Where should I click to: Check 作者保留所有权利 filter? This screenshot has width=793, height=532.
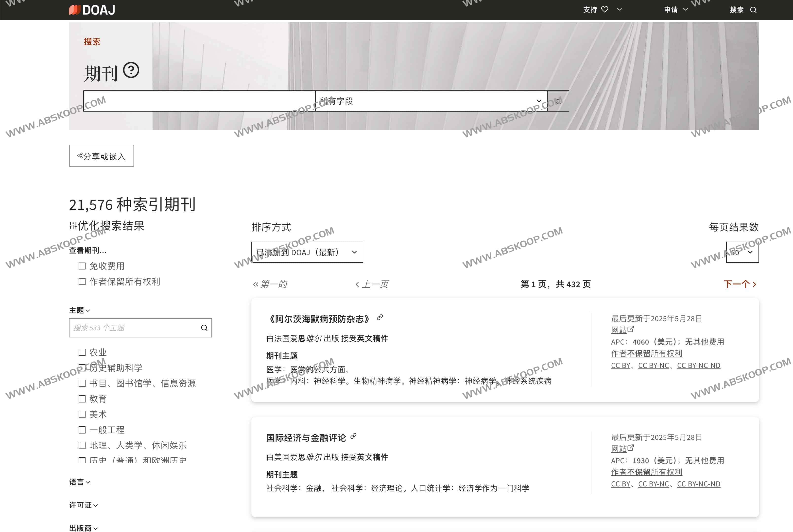coord(82,281)
